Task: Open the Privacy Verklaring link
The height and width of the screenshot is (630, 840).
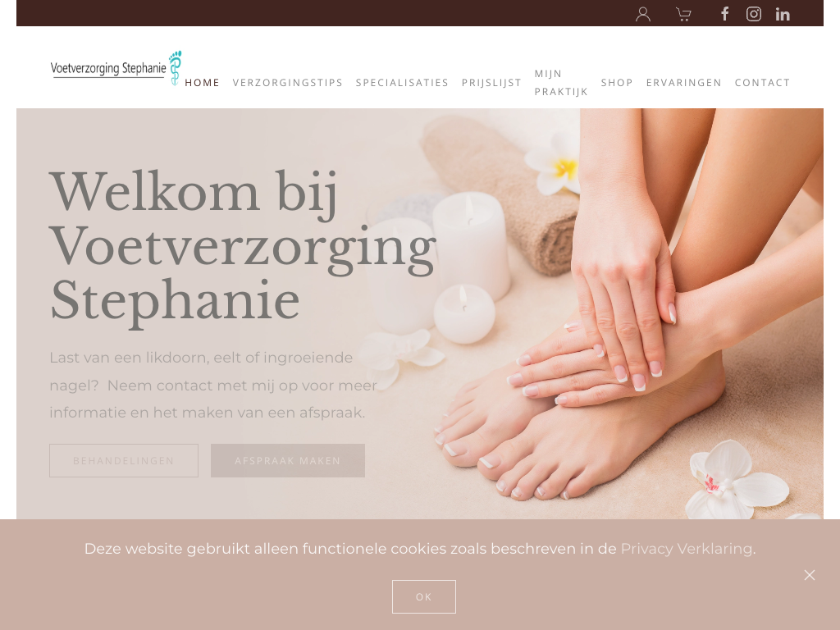Action: pyautogui.click(x=687, y=549)
